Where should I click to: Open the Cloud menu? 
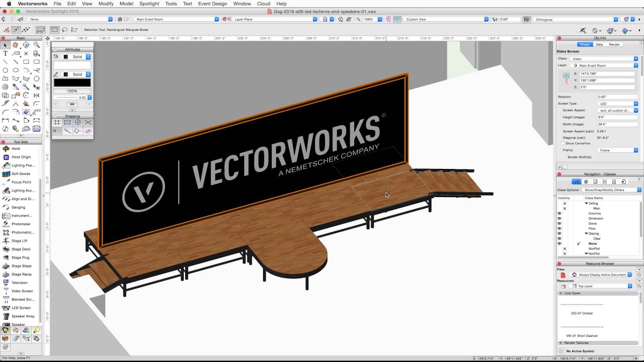tap(264, 4)
